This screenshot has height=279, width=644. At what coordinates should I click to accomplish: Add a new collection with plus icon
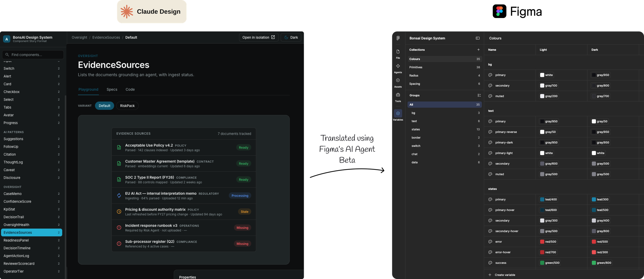tap(478, 49)
